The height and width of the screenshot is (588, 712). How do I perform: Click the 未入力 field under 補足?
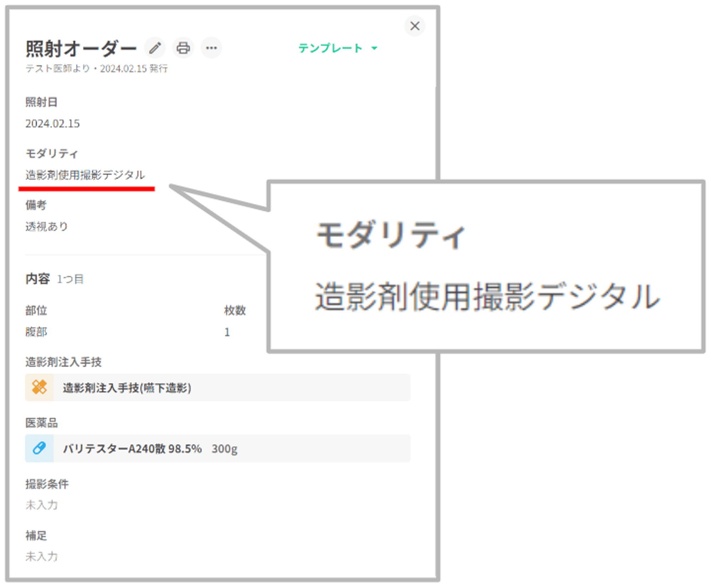tap(42, 556)
